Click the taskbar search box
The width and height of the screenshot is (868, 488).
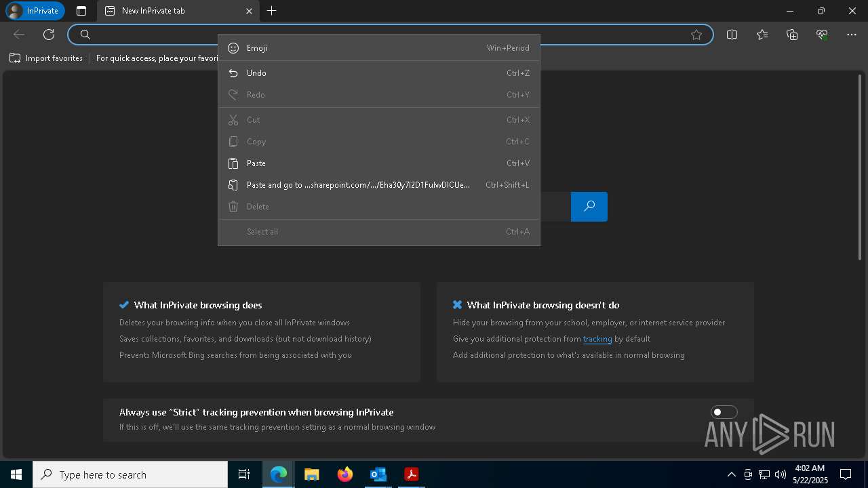tap(130, 474)
